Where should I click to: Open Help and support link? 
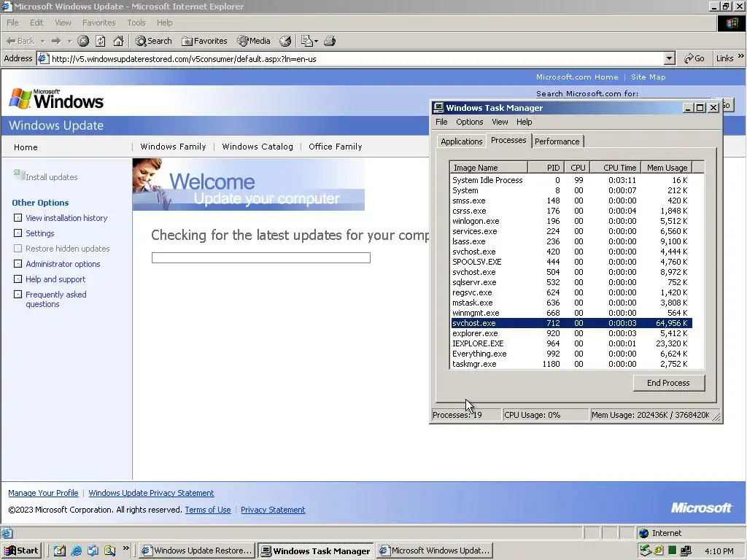(x=55, y=279)
